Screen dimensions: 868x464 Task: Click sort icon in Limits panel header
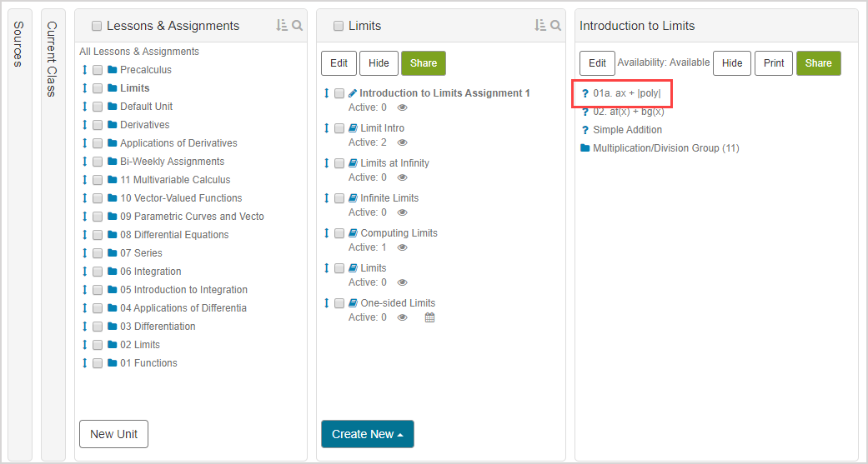pos(540,26)
